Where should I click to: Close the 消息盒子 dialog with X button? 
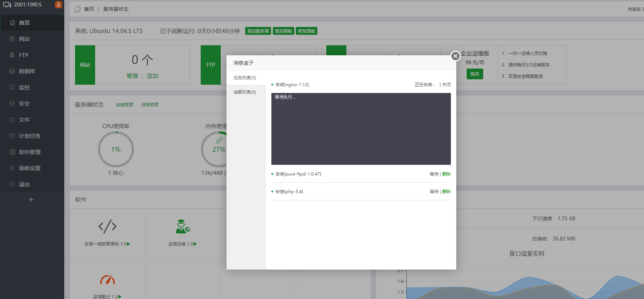455,56
